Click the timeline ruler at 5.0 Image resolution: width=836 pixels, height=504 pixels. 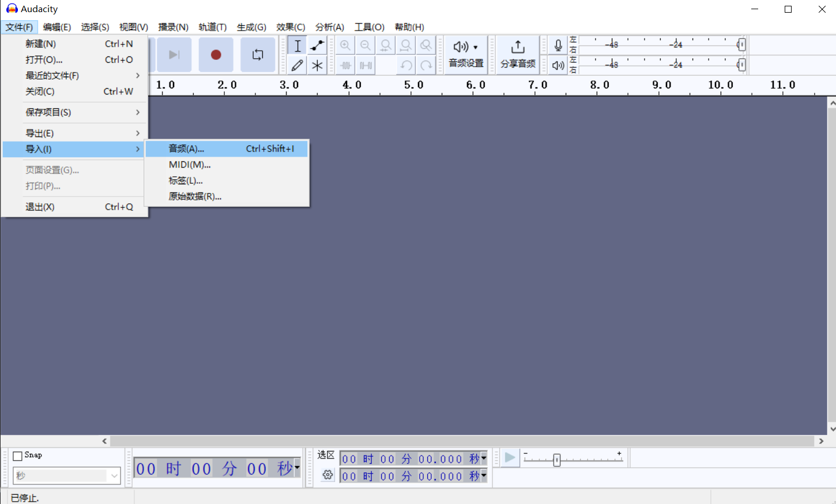(413, 85)
